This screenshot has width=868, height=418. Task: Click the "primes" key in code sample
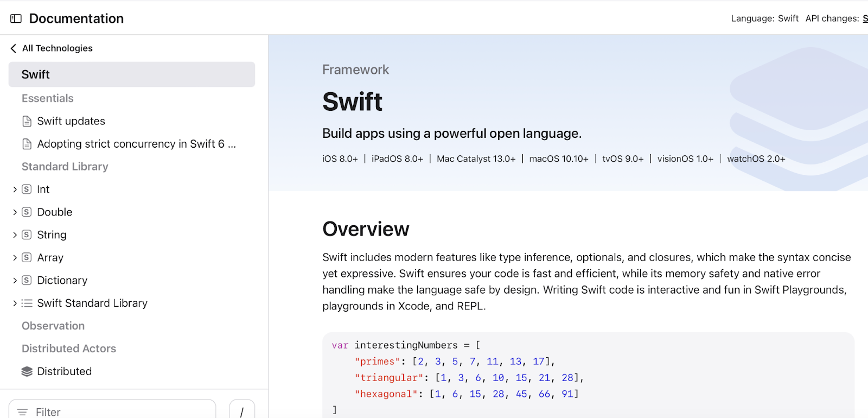378,362
